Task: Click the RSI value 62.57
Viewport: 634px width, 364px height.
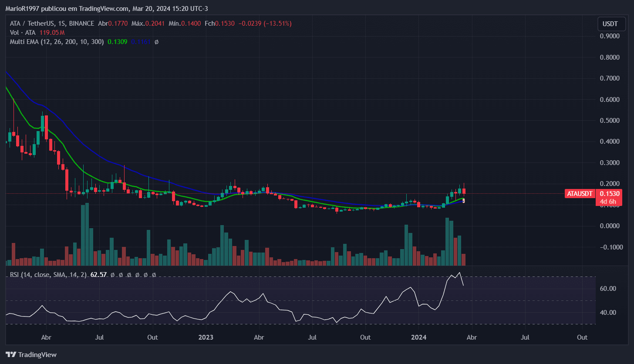Action: [98, 275]
